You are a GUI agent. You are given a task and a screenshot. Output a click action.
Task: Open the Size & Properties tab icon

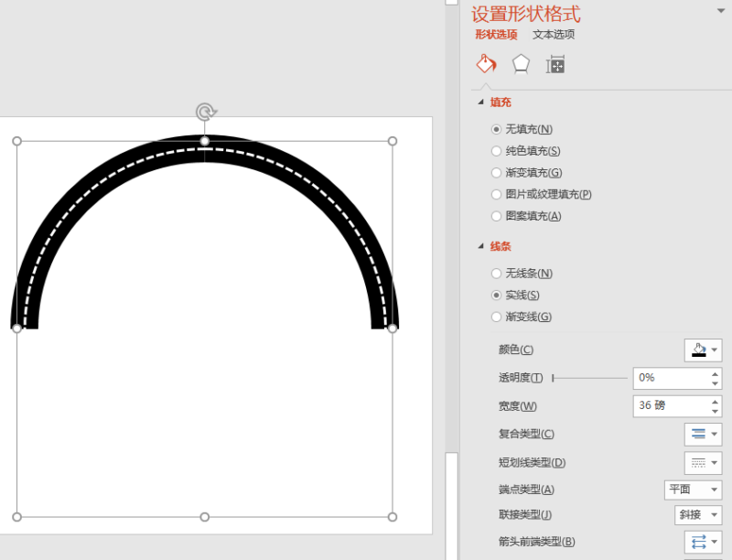(555, 65)
